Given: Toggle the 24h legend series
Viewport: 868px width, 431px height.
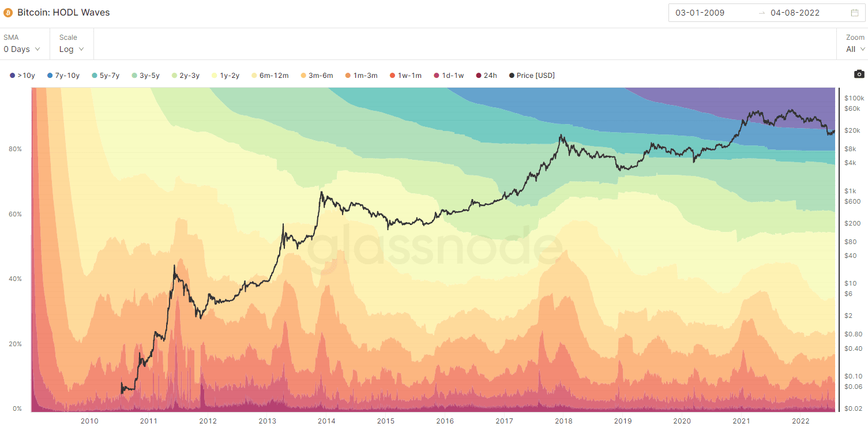Looking at the screenshot, I should pos(486,76).
